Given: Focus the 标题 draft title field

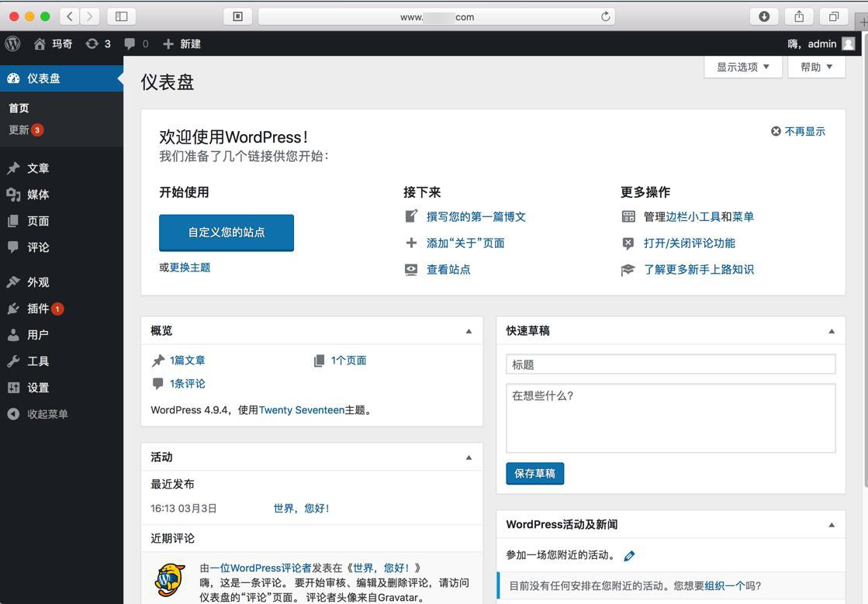Looking at the screenshot, I should (x=670, y=364).
